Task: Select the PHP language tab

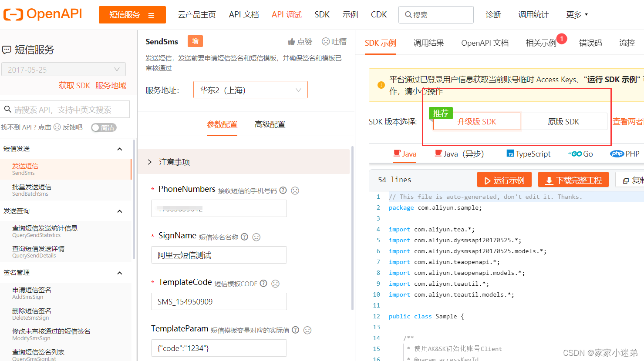Action: [625, 154]
